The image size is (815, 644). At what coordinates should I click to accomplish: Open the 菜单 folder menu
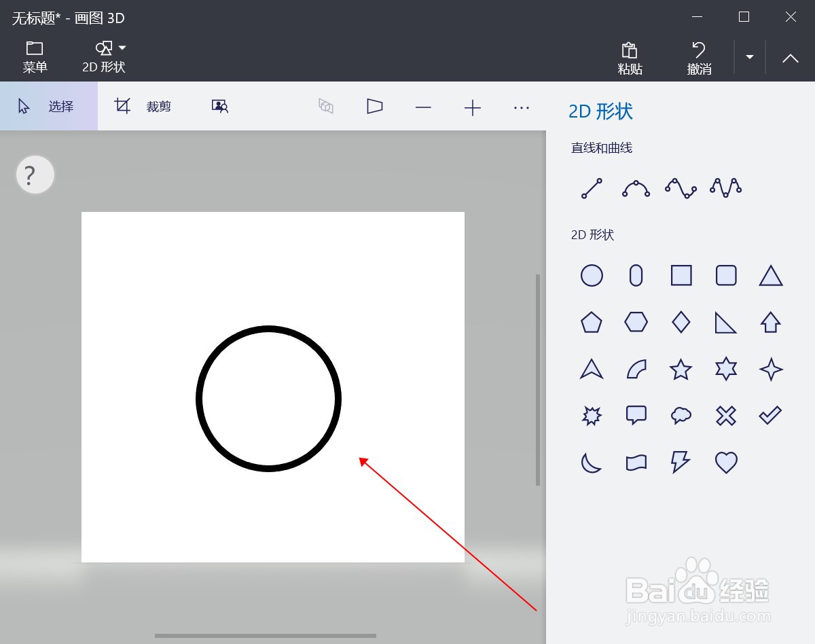pos(35,57)
